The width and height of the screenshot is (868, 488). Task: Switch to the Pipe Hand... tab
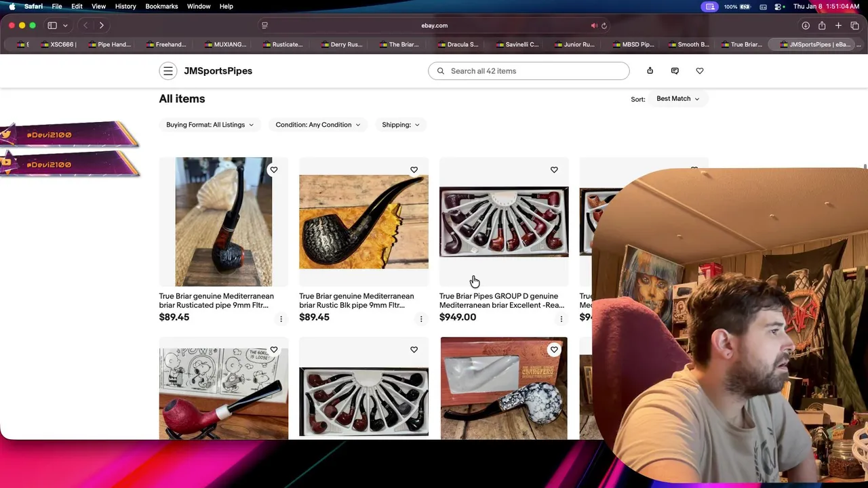tap(109, 45)
